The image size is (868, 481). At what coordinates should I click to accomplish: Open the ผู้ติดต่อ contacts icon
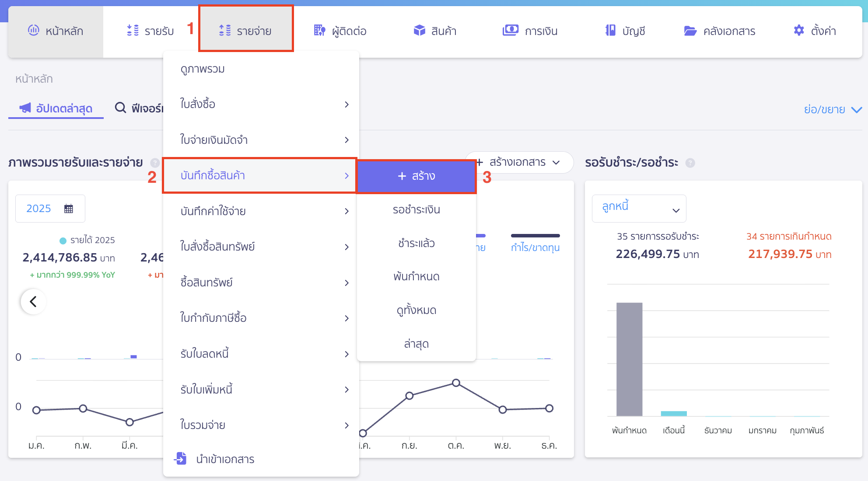[320, 31]
